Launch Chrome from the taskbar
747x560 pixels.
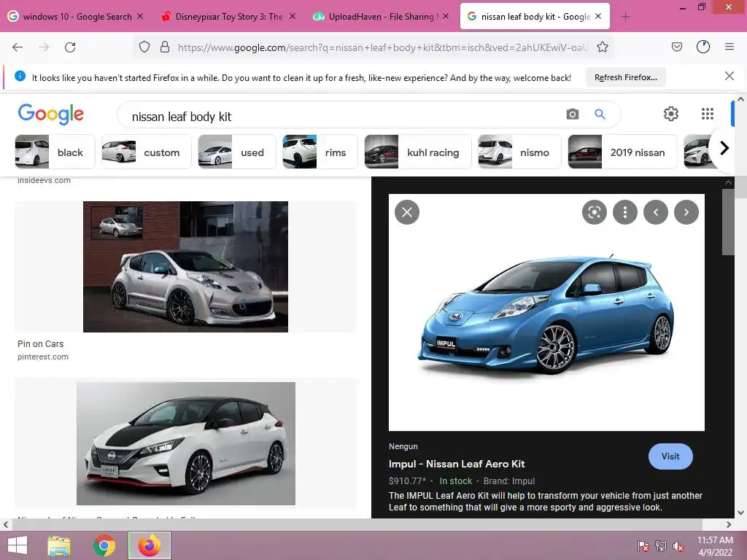click(x=104, y=545)
